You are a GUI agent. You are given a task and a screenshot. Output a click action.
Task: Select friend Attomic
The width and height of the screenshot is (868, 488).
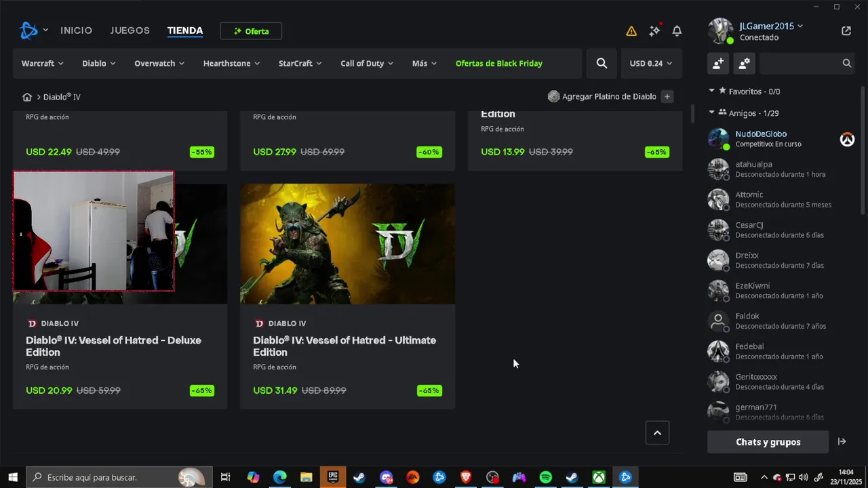(x=781, y=199)
